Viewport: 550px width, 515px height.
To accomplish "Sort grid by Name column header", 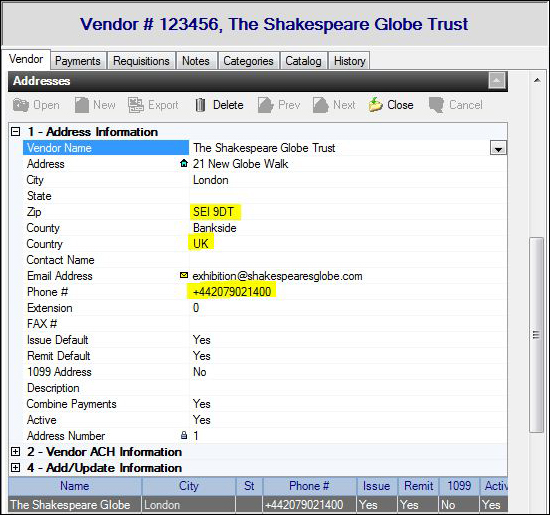I will coord(75,486).
